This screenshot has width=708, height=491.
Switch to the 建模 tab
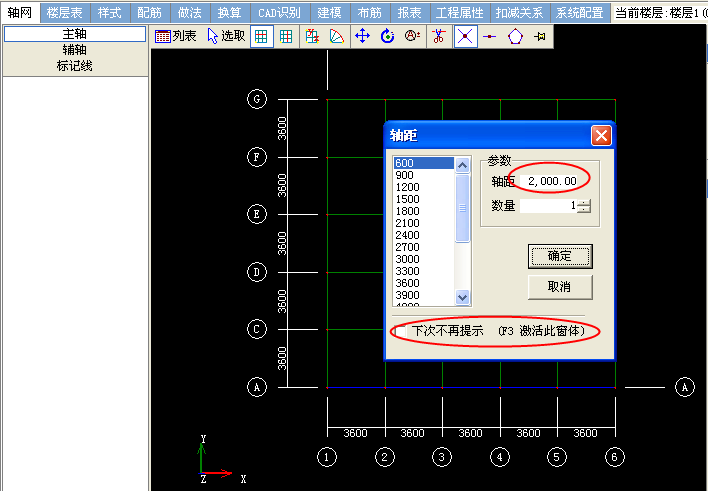[330, 13]
